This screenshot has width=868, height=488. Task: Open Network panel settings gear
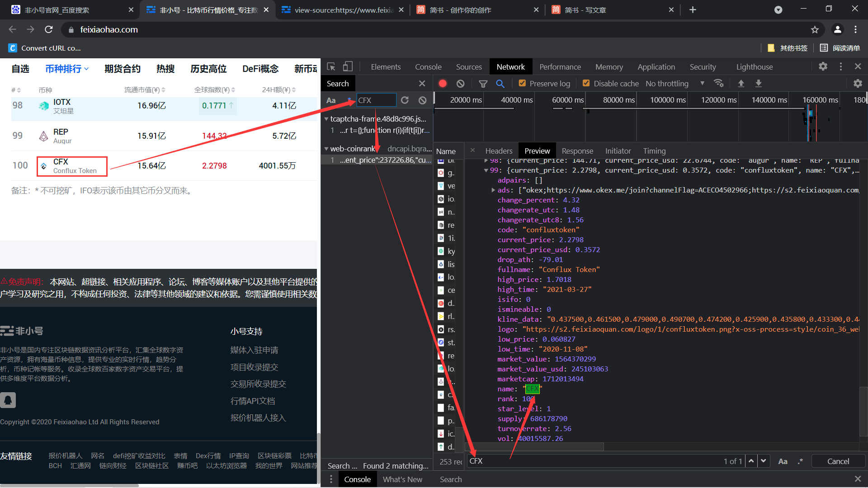[x=858, y=83]
